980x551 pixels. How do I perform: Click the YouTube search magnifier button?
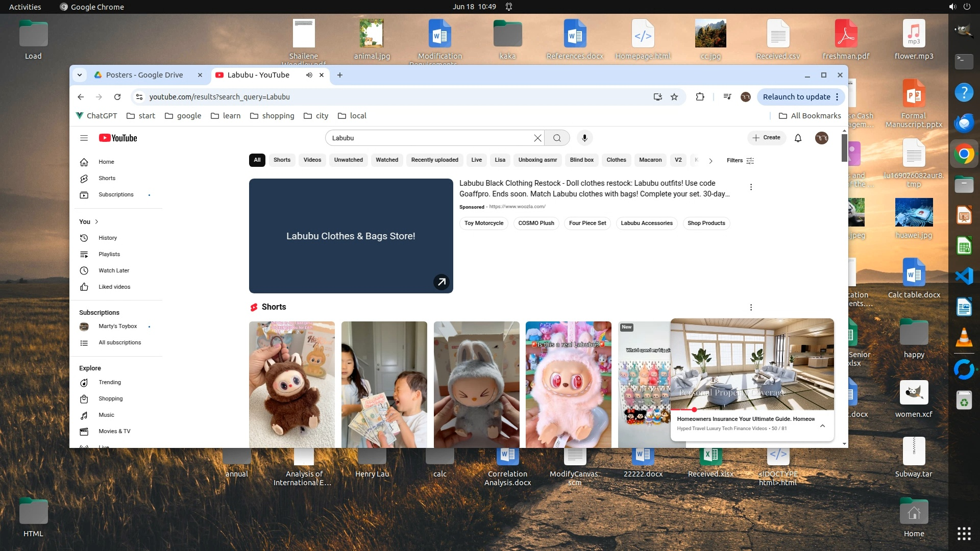(557, 138)
